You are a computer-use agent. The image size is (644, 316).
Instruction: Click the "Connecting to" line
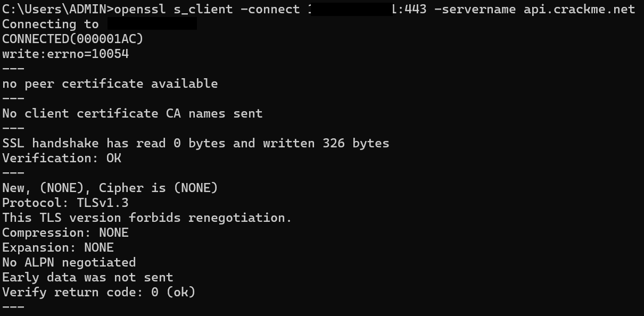(x=51, y=24)
